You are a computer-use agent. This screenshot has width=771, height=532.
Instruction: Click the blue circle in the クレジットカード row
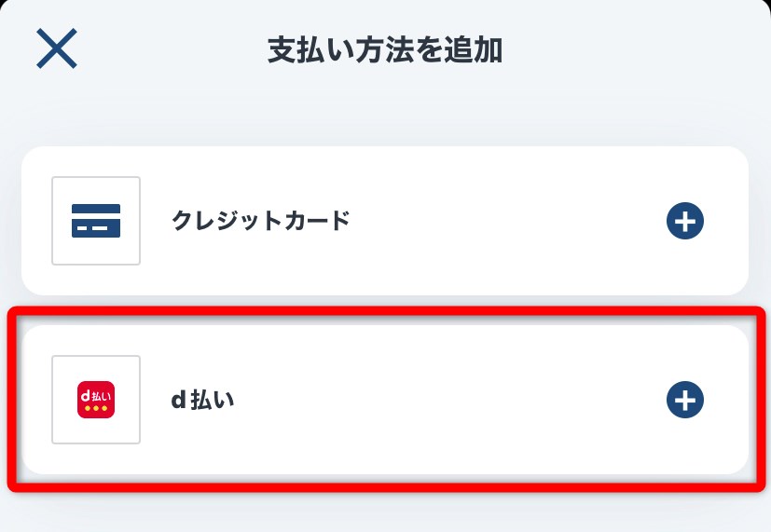click(685, 221)
